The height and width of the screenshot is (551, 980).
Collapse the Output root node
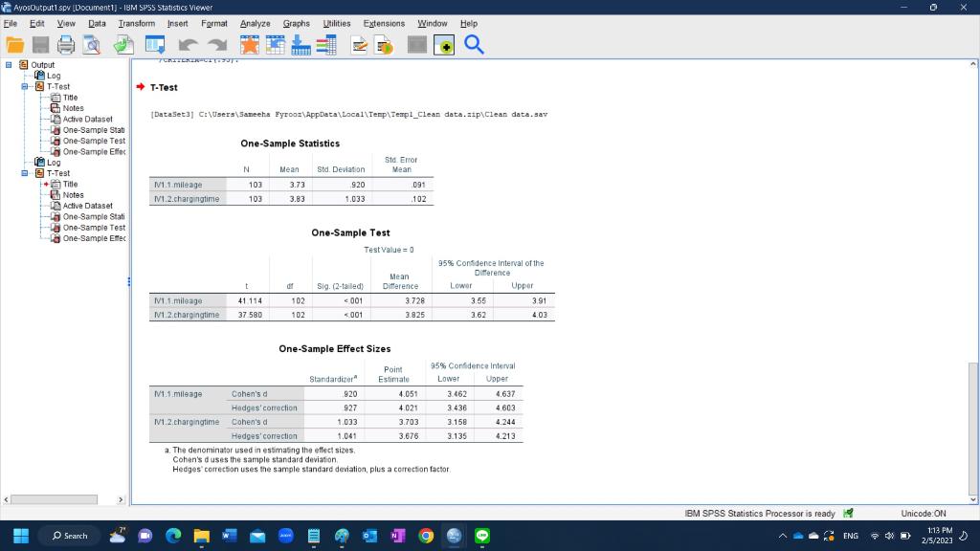pyautogui.click(x=9, y=64)
